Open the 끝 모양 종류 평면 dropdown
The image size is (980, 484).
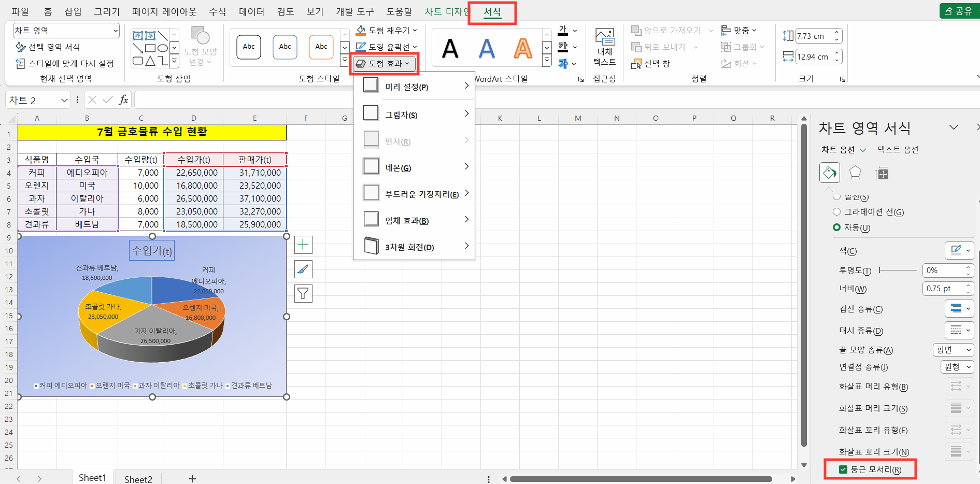953,350
